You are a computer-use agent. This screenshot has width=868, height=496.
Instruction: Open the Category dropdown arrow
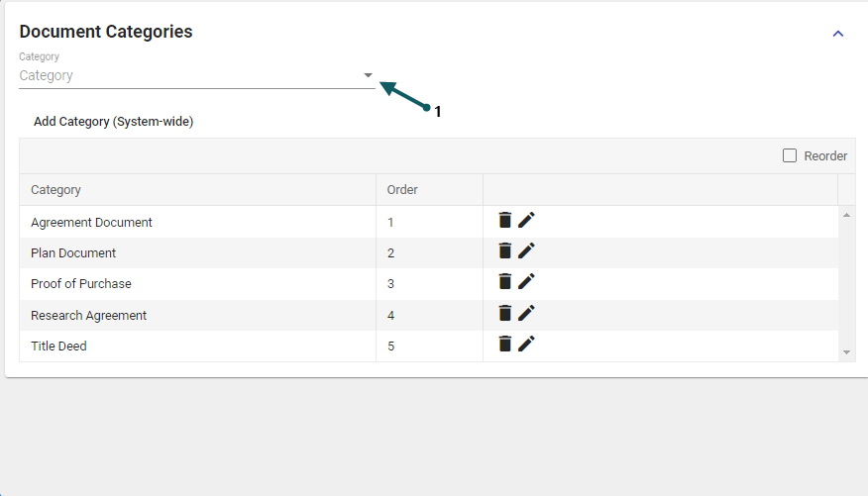pos(368,75)
